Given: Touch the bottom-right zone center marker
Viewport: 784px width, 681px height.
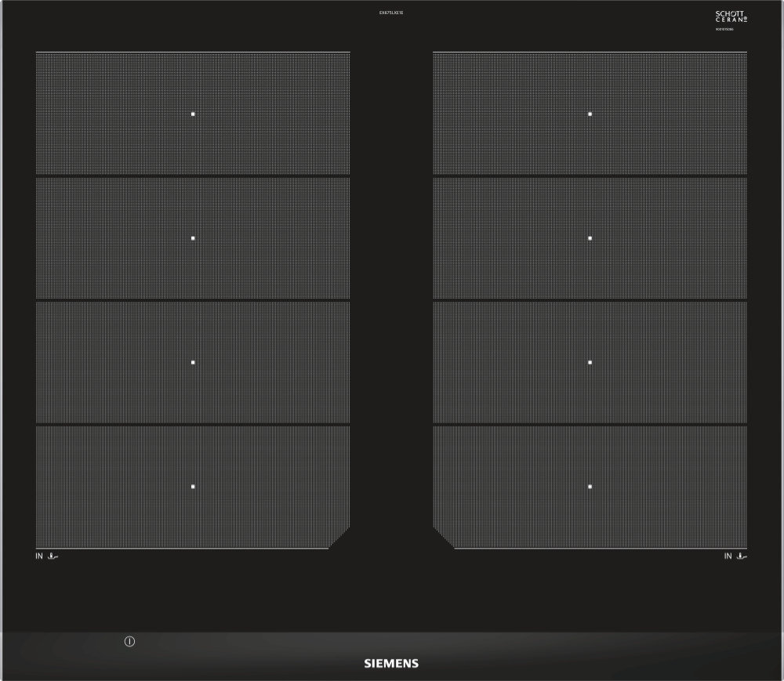Looking at the screenshot, I should [590, 487].
